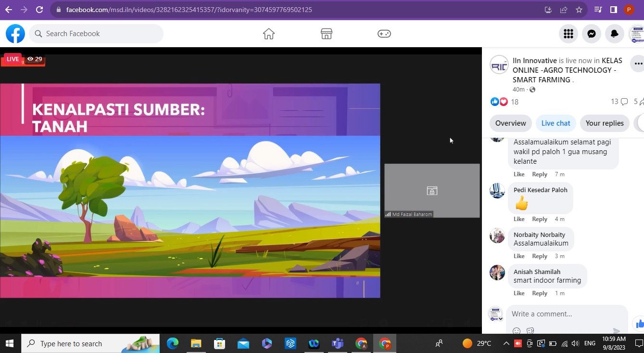Viewport: 644px width, 353px height.
Task: Click the emoji icon under the comment box
Action: (517, 331)
